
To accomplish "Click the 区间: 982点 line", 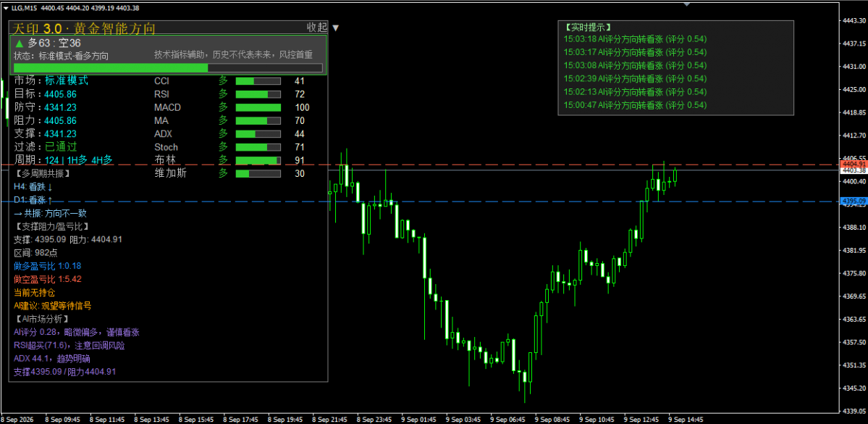I will click(36, 253).
